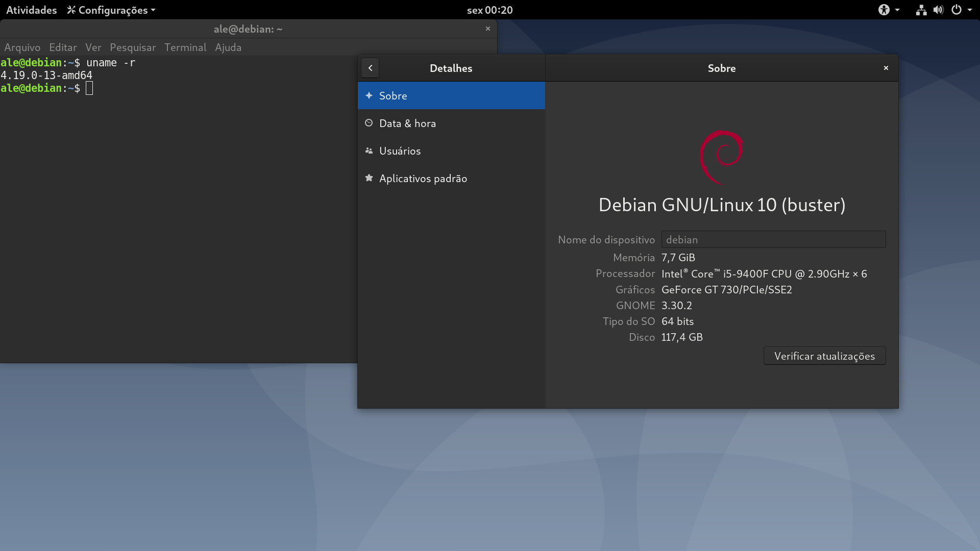Click the network wired icon
The width and height of the screenshot is (980, 551).
tap(921, 10)
